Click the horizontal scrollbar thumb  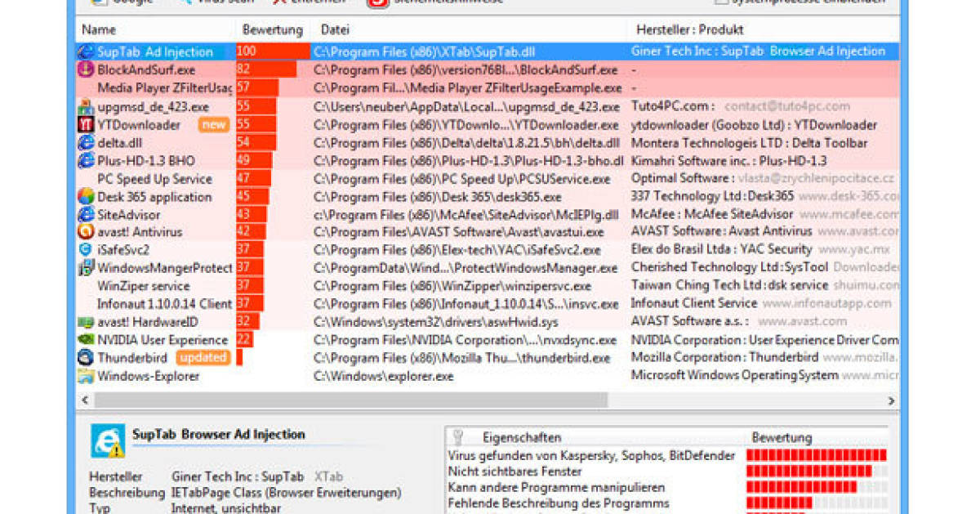[x=350, y=400]
